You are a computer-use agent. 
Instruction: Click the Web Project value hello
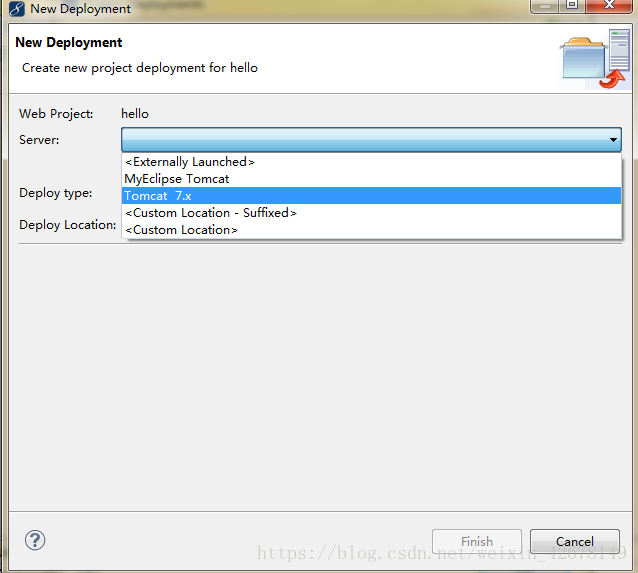[135, 114]
